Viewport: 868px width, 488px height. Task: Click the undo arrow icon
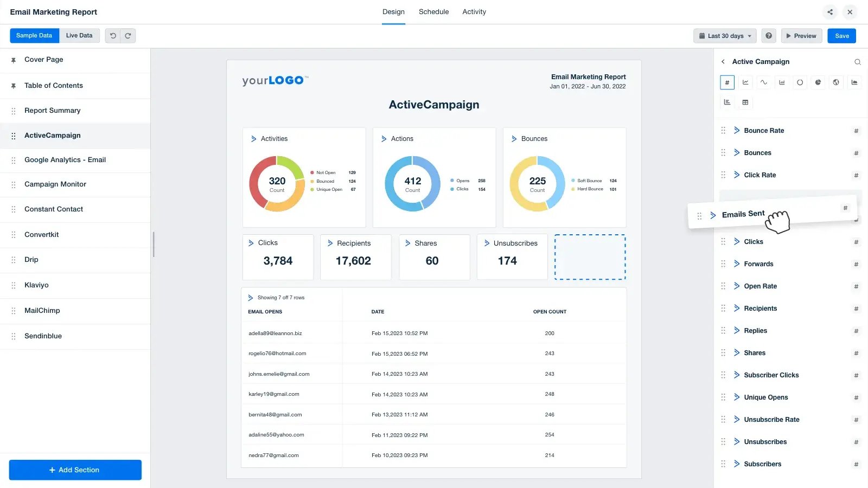click(112, 35)
